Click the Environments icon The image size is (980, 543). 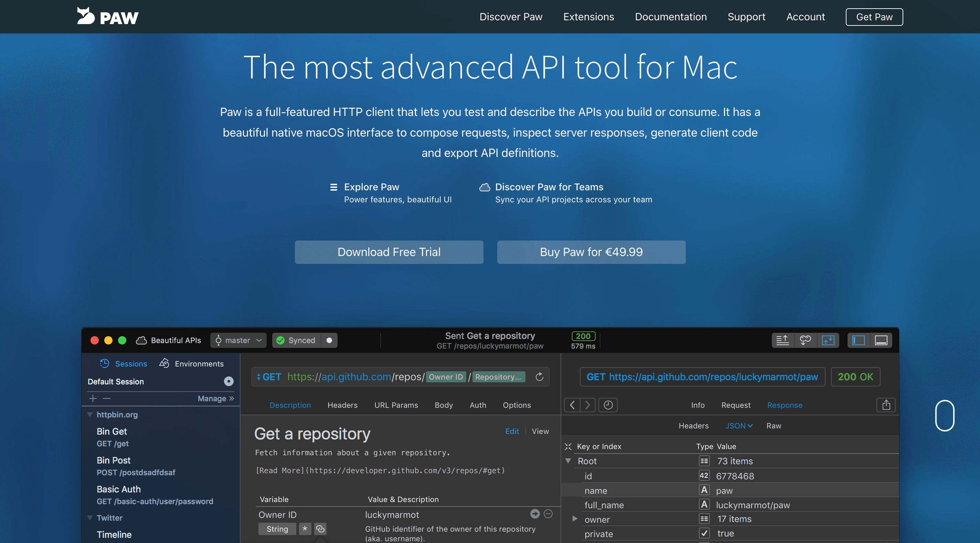[164, 363]
